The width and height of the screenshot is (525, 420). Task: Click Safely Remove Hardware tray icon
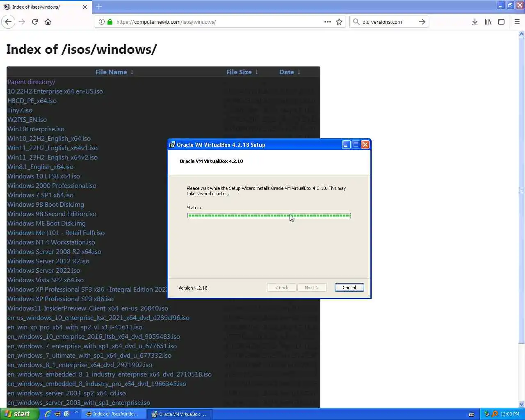pos(487,414)
